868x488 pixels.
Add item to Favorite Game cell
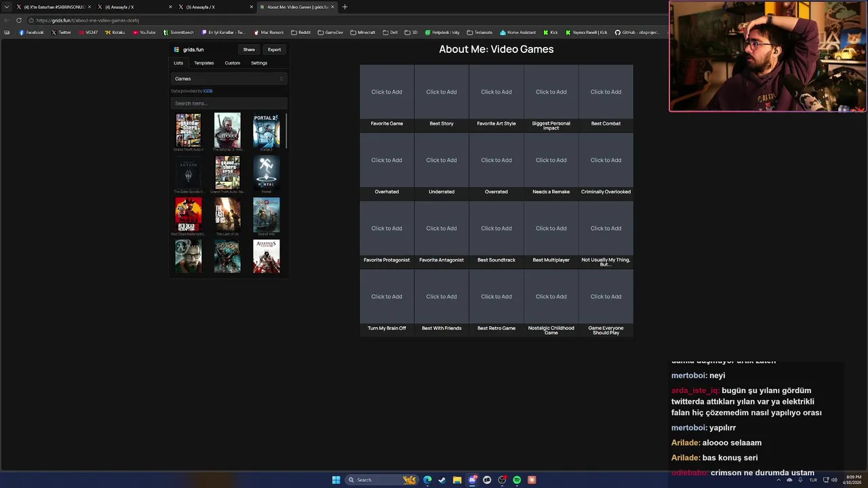click(x=387, y=92)
